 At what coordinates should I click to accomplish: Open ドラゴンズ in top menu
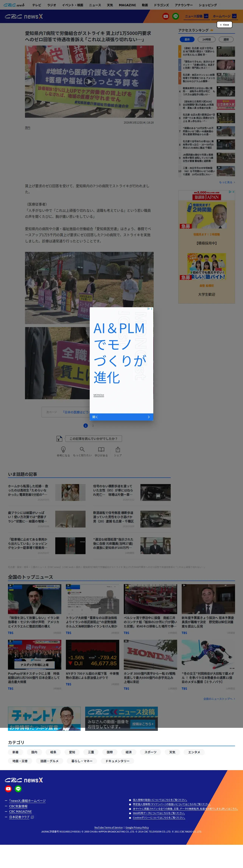[161, 5]
